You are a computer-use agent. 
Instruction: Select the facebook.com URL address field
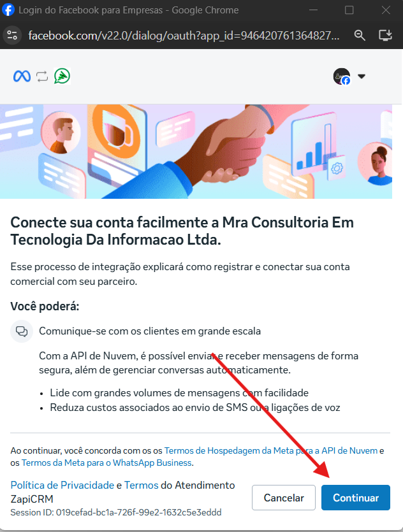pos(184,35)
